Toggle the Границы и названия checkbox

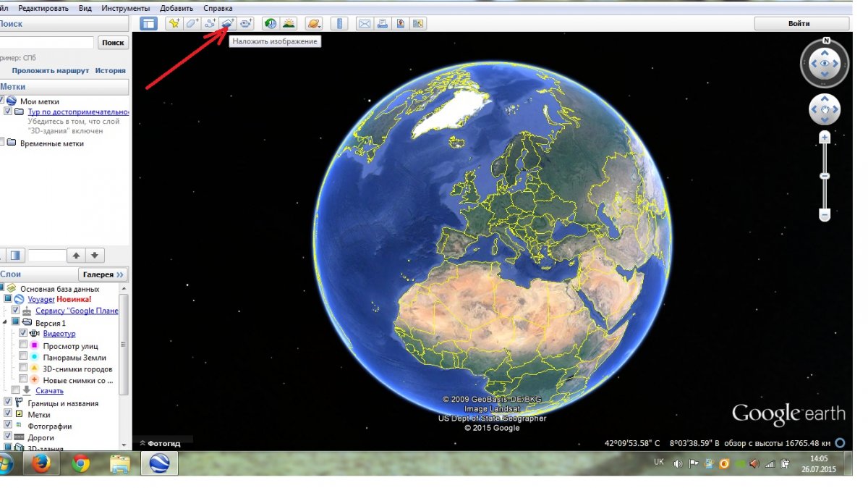8,403
